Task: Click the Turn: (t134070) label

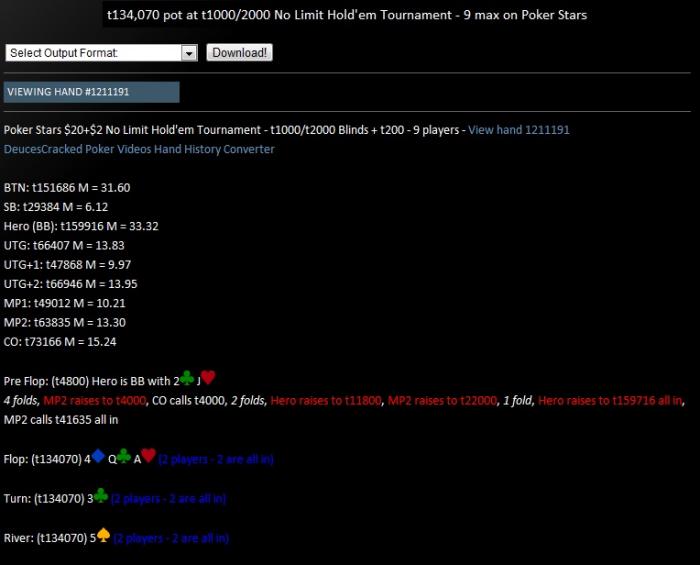Action: (x=44, y=499)
